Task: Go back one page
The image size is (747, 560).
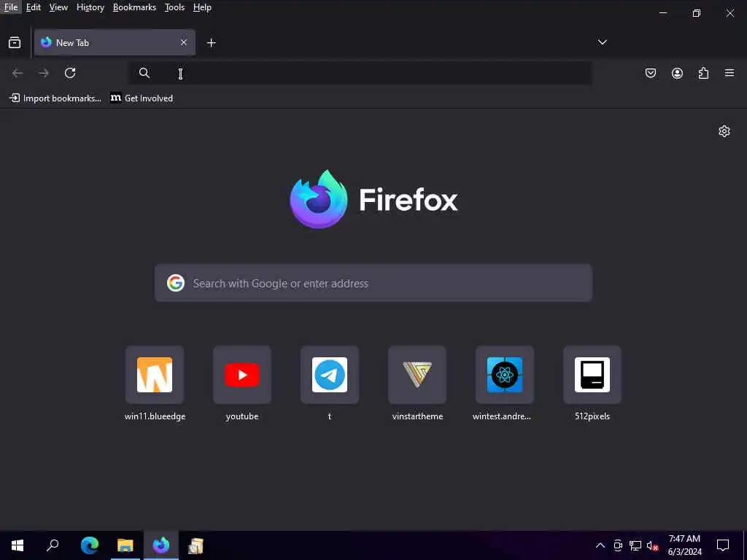Action: tap(18, 73)
